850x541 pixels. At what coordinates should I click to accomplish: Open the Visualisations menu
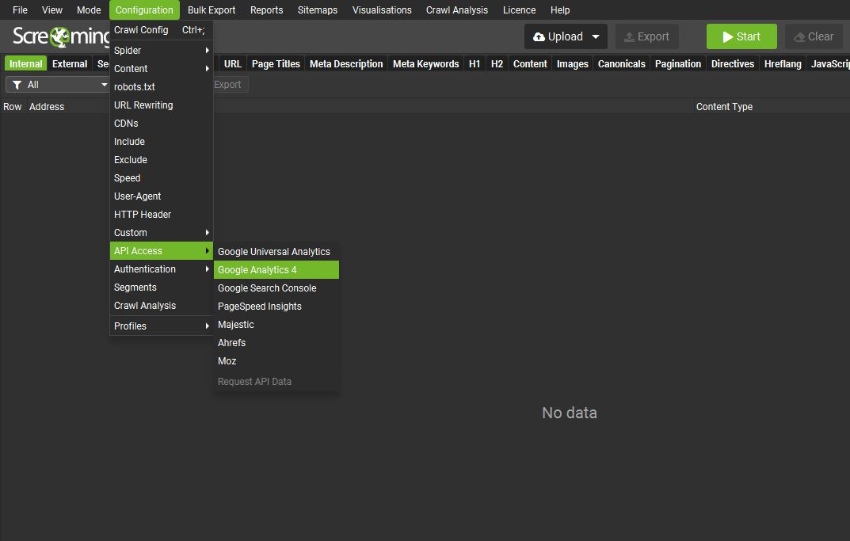pos(382,10)
